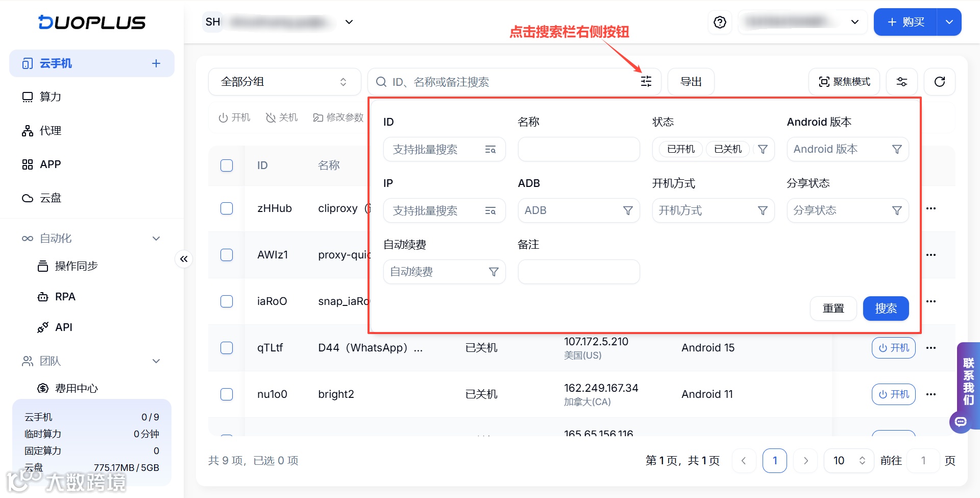Screen dimensions: 980x498
Task: Go to the next page arrow
Action: [806, 461]
